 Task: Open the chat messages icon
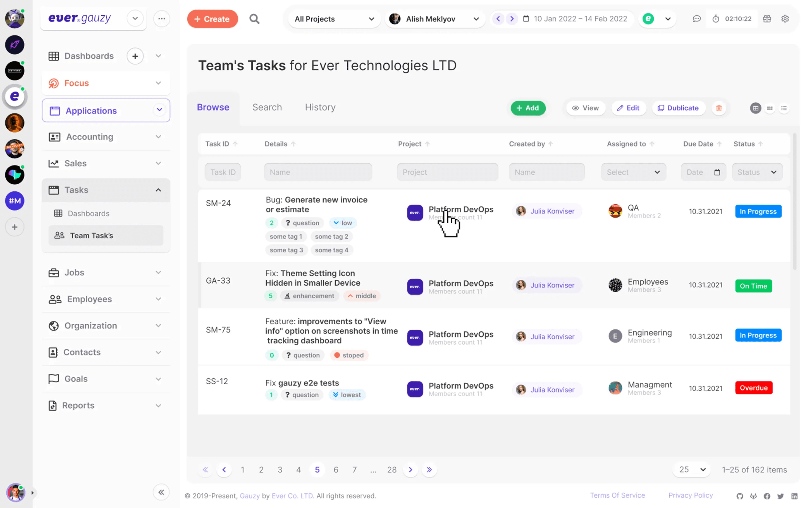pos(697,19)
